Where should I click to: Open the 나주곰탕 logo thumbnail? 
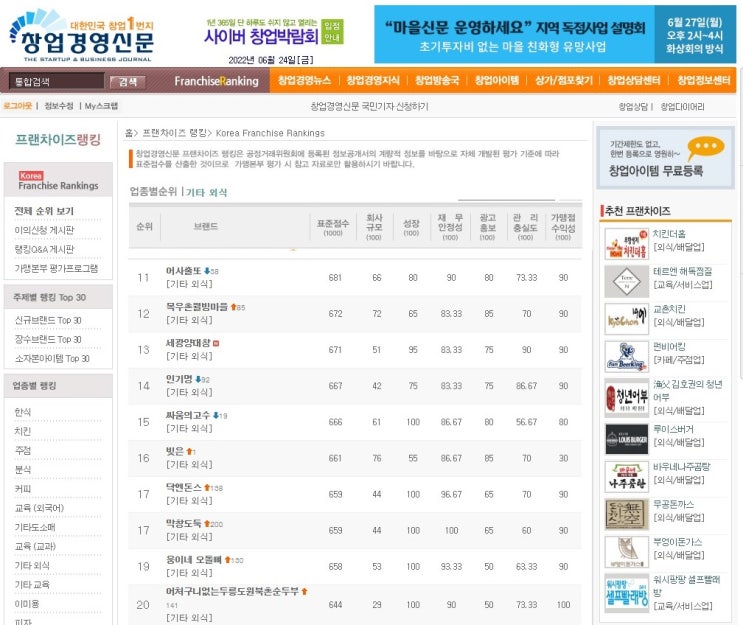tap(626, 477)
